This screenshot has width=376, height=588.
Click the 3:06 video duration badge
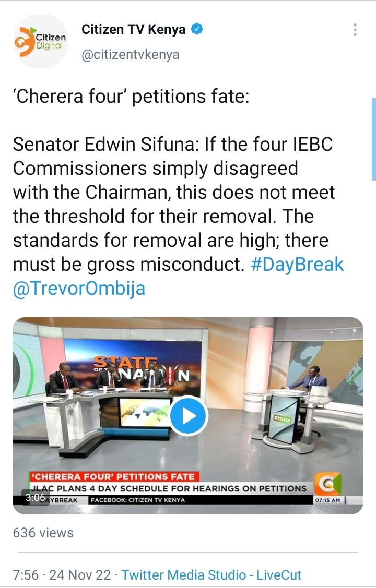tap(36, 497)
